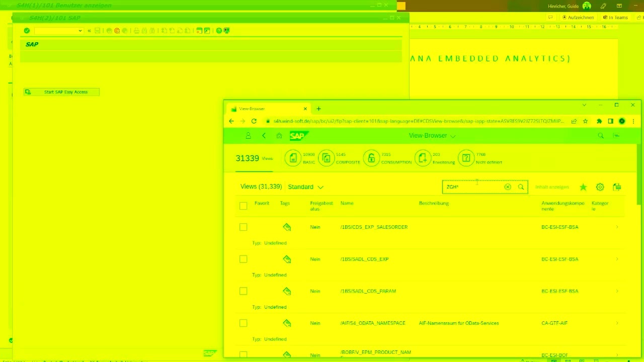Click the Nicht definiert question-mark icon
Viewport: 644px width, 362px height.
(x=466, y=158)
